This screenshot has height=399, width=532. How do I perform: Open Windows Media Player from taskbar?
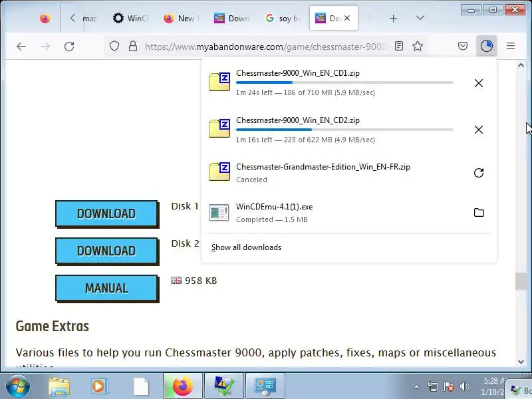coord(100,386)
